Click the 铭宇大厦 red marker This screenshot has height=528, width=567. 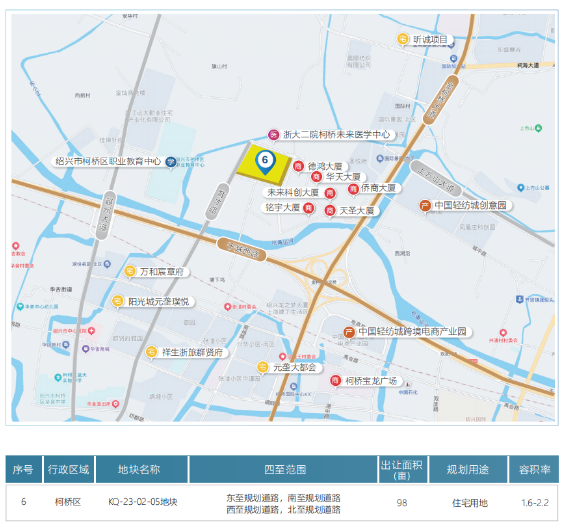[308, 208]
